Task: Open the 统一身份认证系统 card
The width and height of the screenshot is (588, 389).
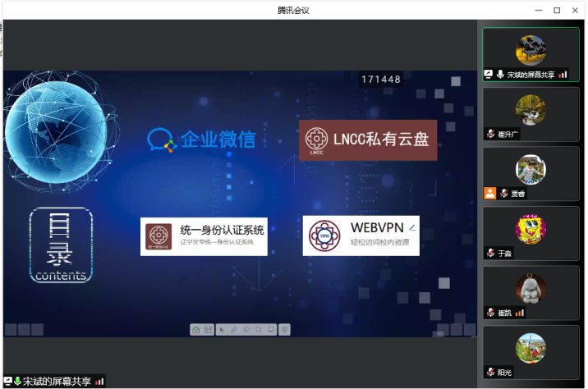Action: [x=204, y=236]
